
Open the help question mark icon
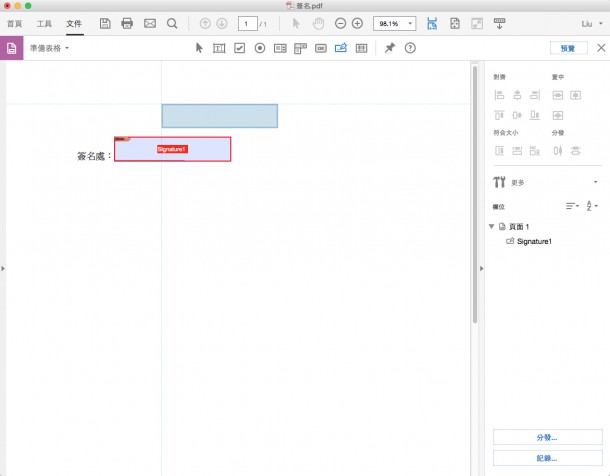pos(410,48)
